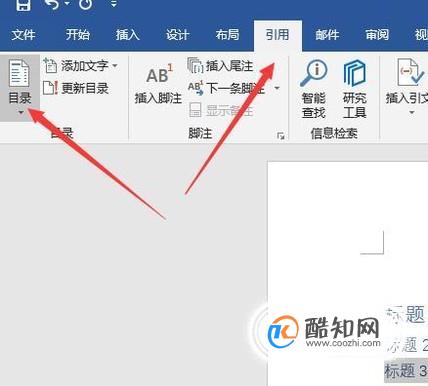
Task: Open the 目录 table of contents button
Action: [x=20, y=87]
